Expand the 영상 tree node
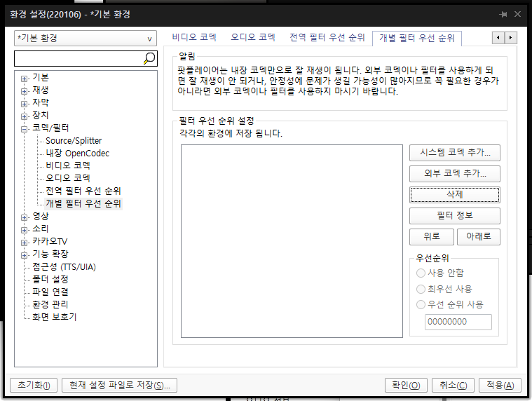Viewport: 532px width, 401px height. (24, 217)
